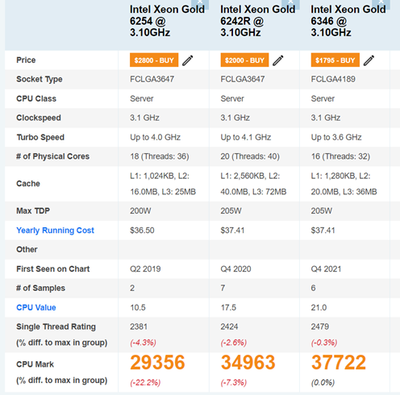Buy the Xeon Gold 6242R for $2000
Viewport: 400px width, 395px height.
[245, 60]
